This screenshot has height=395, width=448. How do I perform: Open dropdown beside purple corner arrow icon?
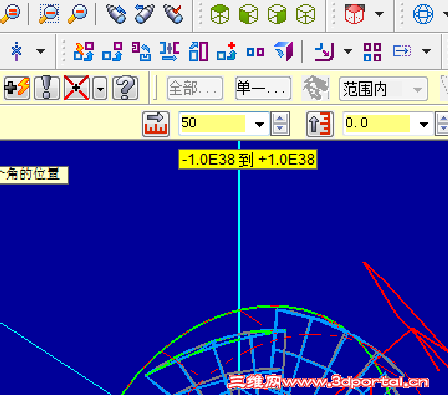(x=348, y=51)
